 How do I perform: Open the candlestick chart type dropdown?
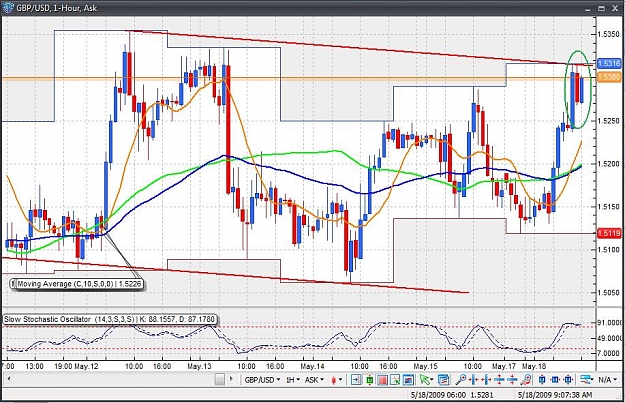pyautogui.click(x=336, y=379)
